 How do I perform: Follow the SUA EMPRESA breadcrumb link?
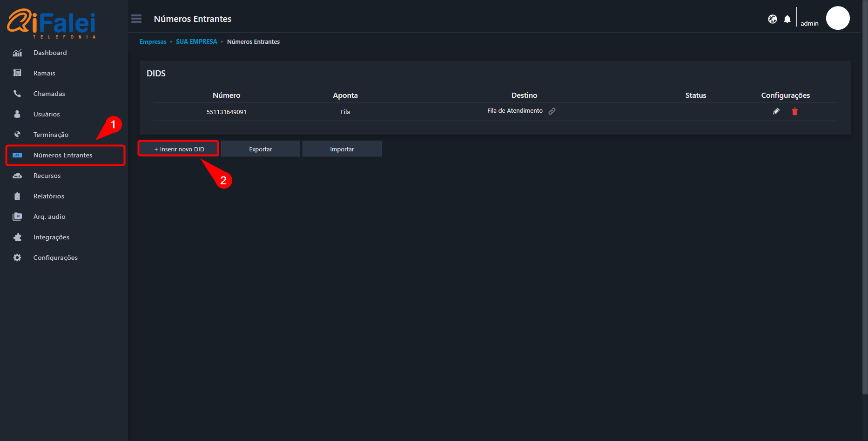coord(196,41)
